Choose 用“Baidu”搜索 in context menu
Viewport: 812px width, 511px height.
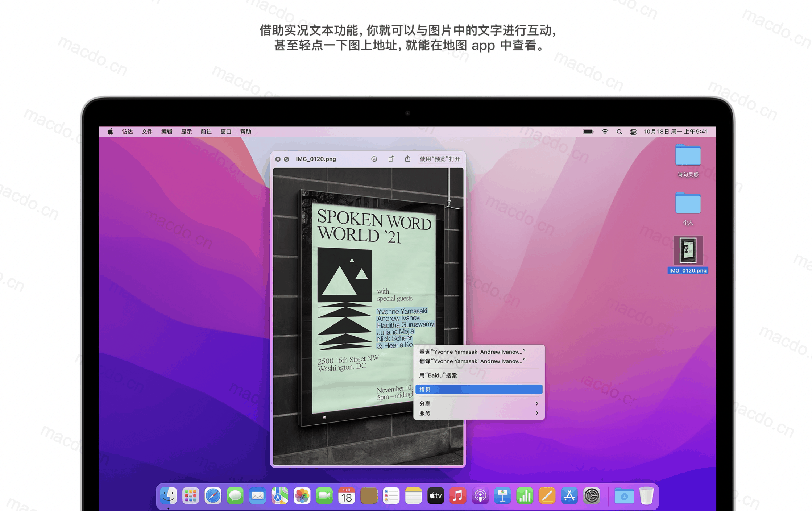coord(478,375)
